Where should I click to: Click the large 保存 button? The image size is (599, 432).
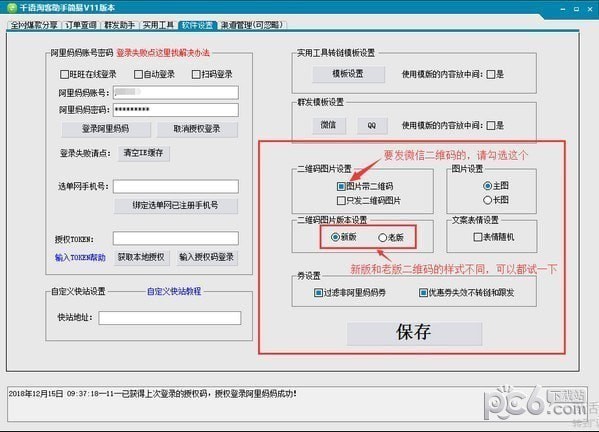coord(414,333)
